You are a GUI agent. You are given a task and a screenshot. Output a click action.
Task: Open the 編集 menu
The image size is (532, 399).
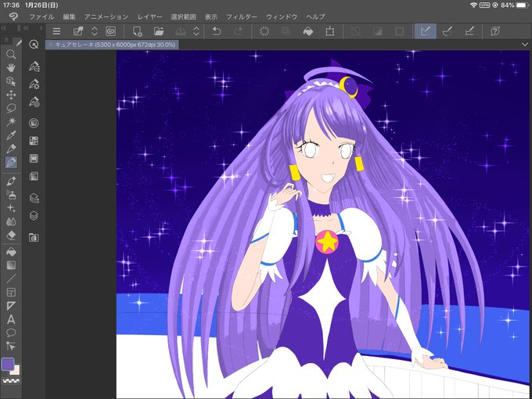69,16
